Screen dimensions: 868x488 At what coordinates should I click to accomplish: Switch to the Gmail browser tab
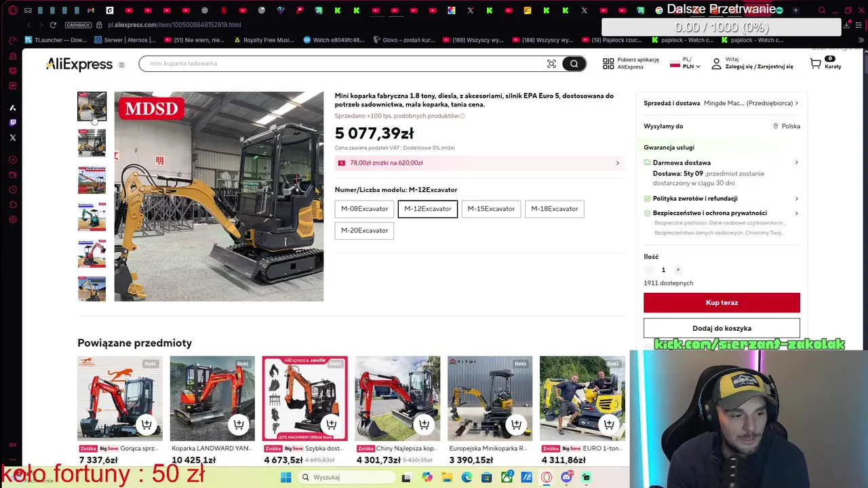point(90,10)
